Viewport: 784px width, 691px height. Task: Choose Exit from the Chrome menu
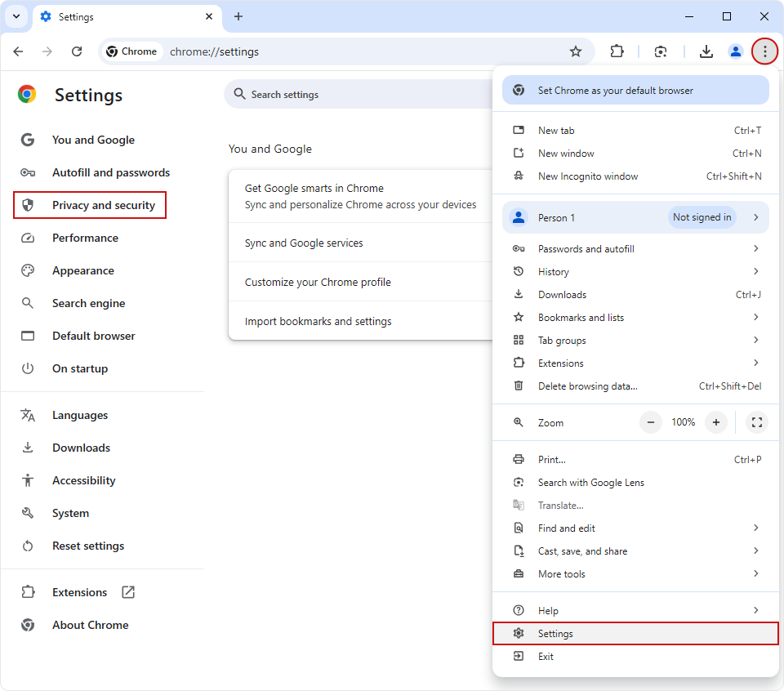click(635, 657)
